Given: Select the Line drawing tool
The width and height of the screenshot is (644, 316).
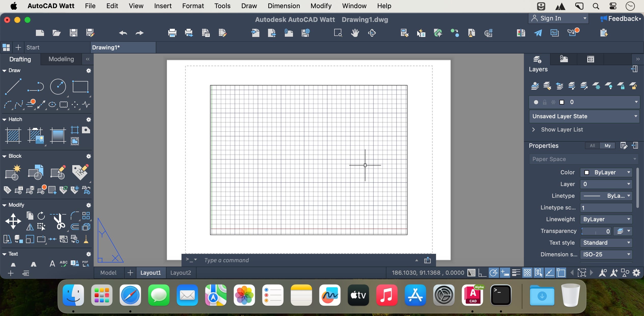Looking at the screenshot, I should (x=13, y=87).
